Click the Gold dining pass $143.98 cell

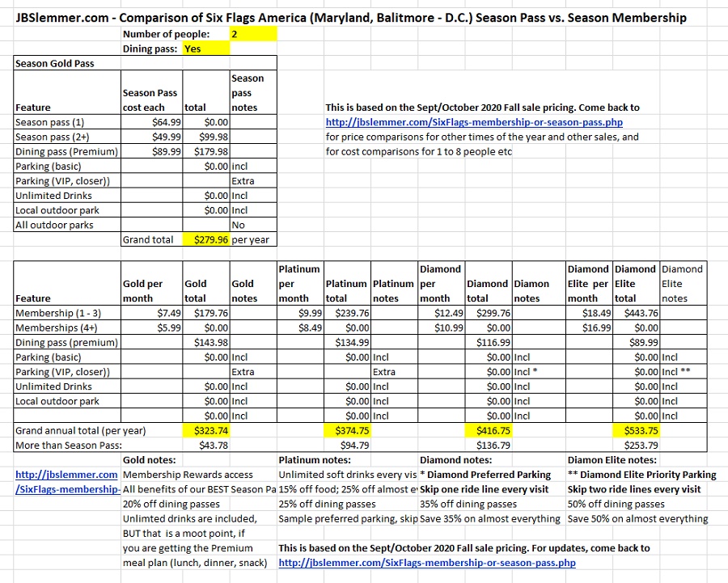click(206, 342)
